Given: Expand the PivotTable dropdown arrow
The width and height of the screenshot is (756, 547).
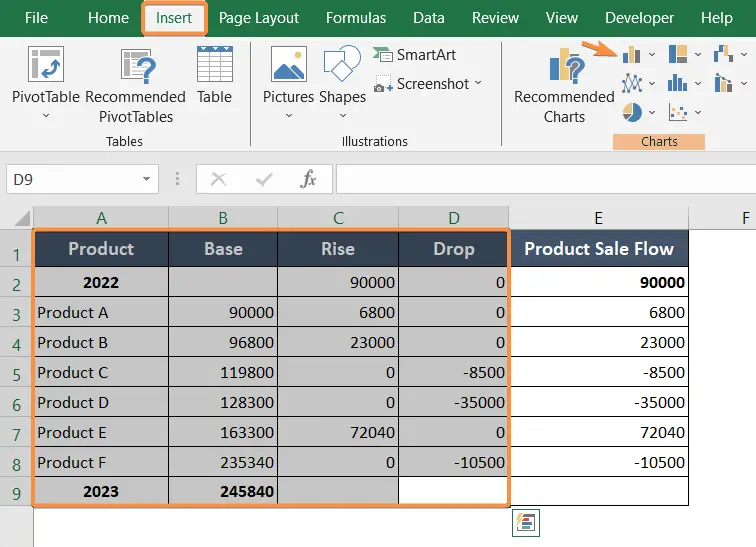Looking at the screenshot, I should [x=46, y=116].
